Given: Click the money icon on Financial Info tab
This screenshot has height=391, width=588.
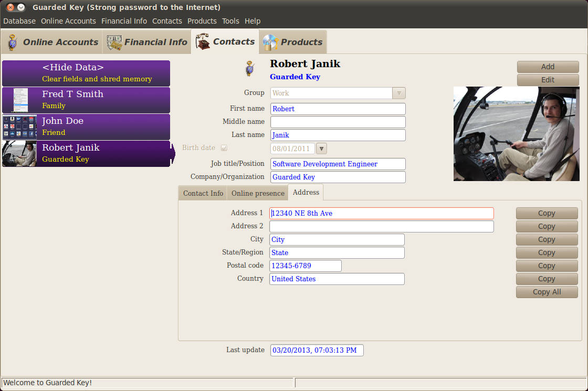Looking at the screenshot, I should [114, 43].
